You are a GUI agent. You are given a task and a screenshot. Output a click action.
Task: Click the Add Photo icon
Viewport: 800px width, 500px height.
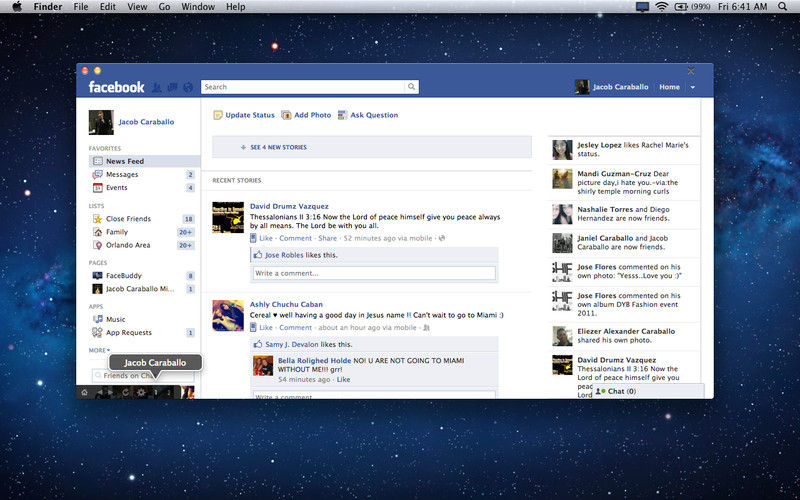(286, 115)
